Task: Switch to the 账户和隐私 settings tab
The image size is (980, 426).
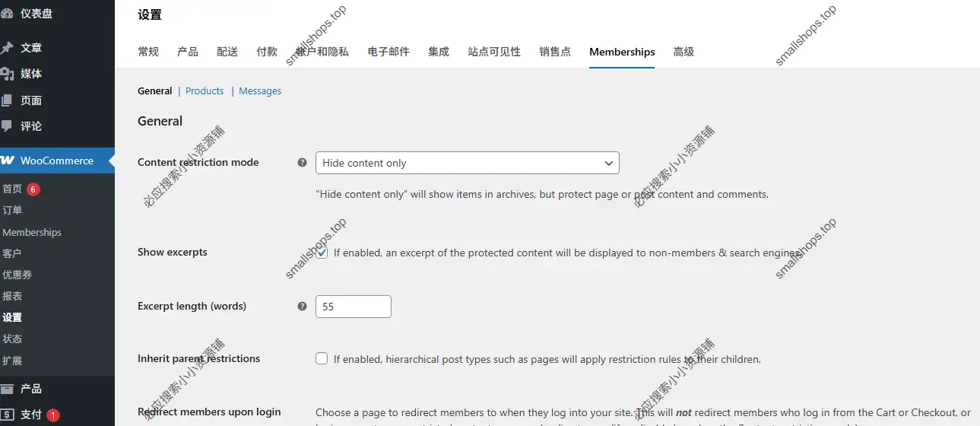Action: pyautogui.click(x=322, y=52)
